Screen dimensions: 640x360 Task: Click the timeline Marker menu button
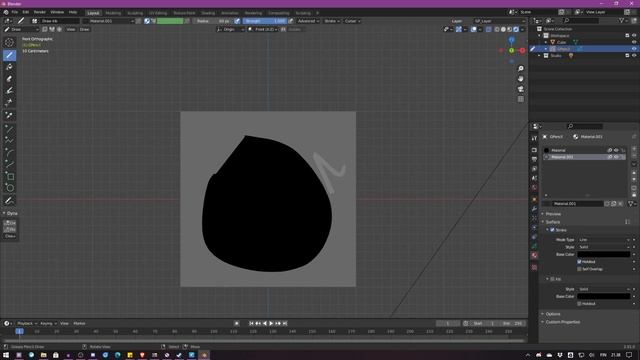[80, 323]
